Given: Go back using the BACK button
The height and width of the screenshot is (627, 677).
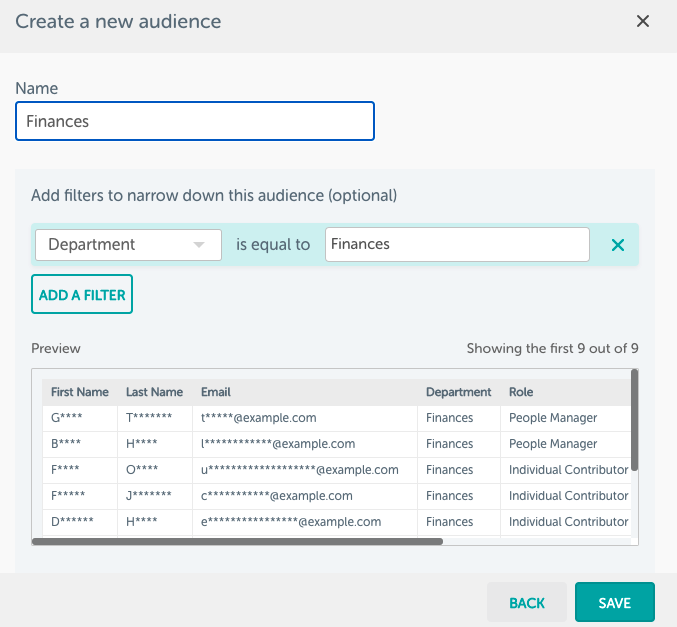Looking at the screenshot, I should (x=527, y=603).
